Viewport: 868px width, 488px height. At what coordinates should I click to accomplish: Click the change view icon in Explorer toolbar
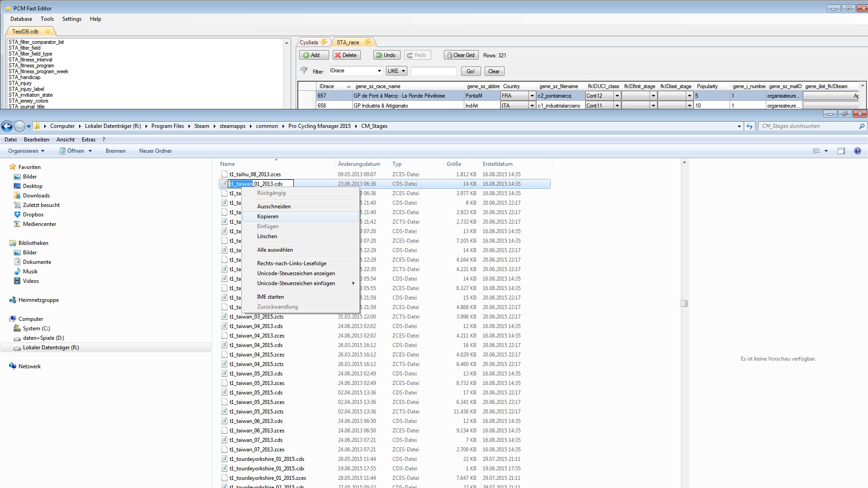click(816, 151)
